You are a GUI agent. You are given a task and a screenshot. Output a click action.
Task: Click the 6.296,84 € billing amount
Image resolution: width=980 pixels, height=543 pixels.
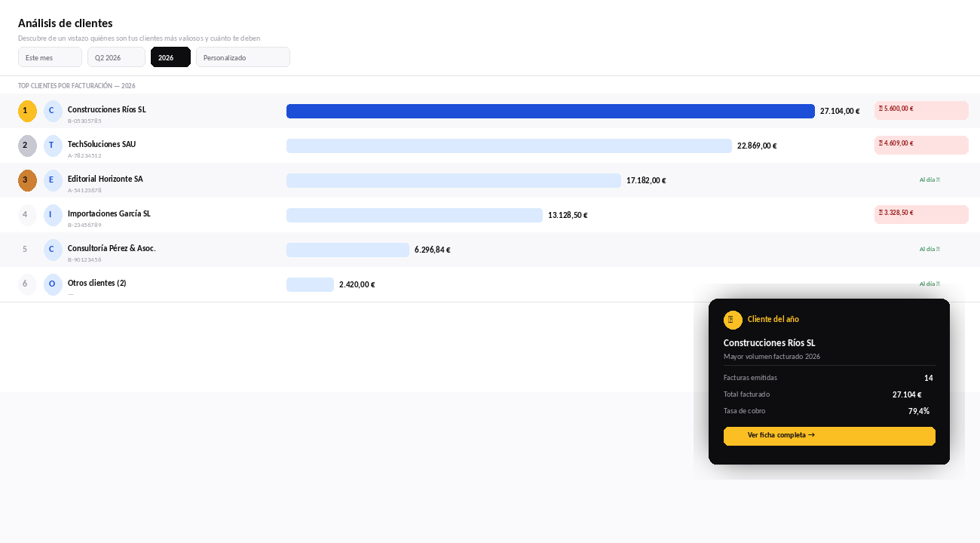[x=432, y=250]
